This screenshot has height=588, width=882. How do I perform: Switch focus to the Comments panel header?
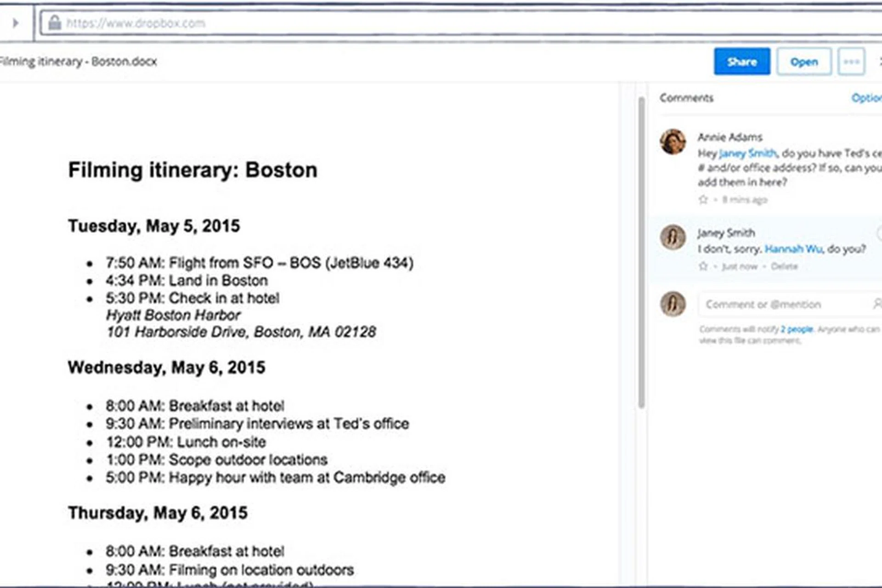(x=686, y=98)
